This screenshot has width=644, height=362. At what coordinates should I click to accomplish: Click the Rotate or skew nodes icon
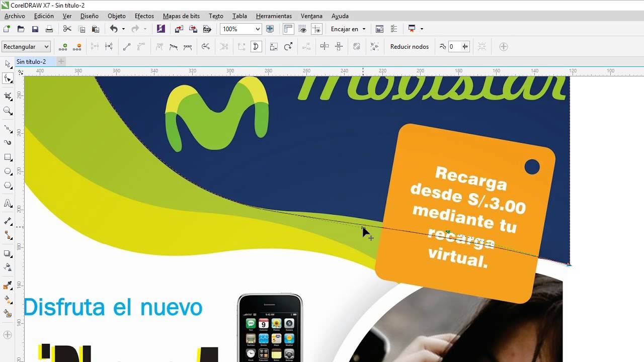(288, 47)
